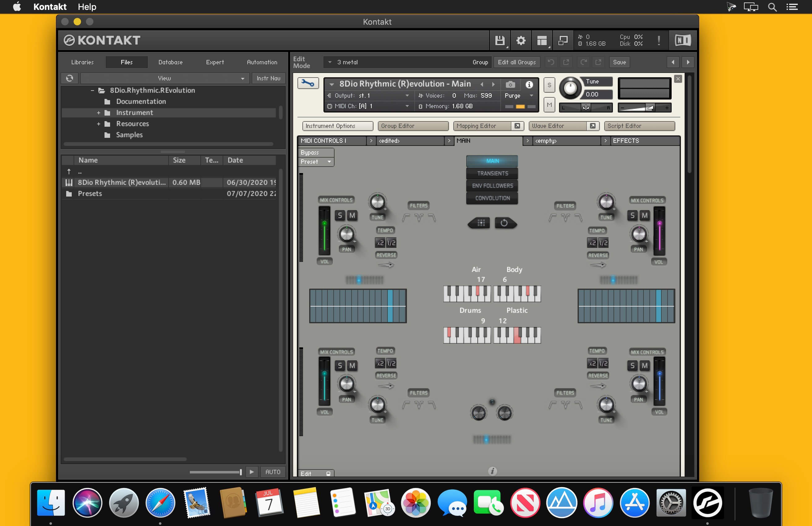812x526 pixels.
Task: Open Spotlight search in menu bar
Action: (772, 7)
